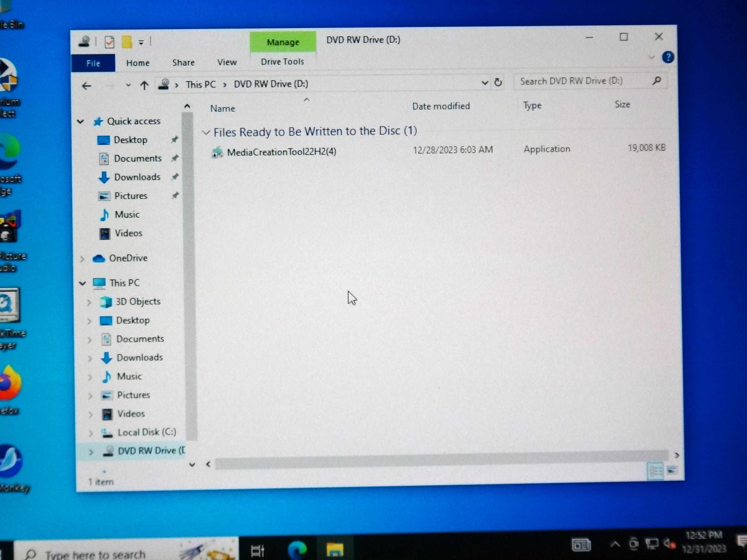Switch to the Share ribbon tab
The height and width of the screenshot is (560, 747).
[183, 63]
